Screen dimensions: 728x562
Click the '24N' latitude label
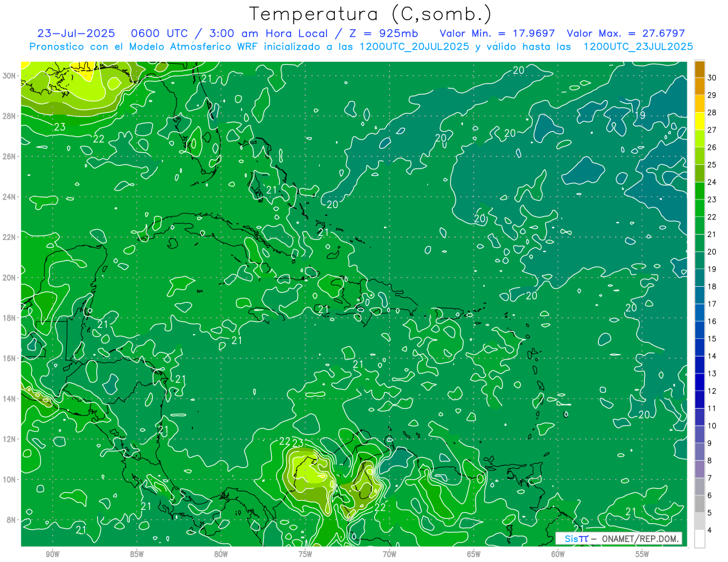tap(10, 197)
